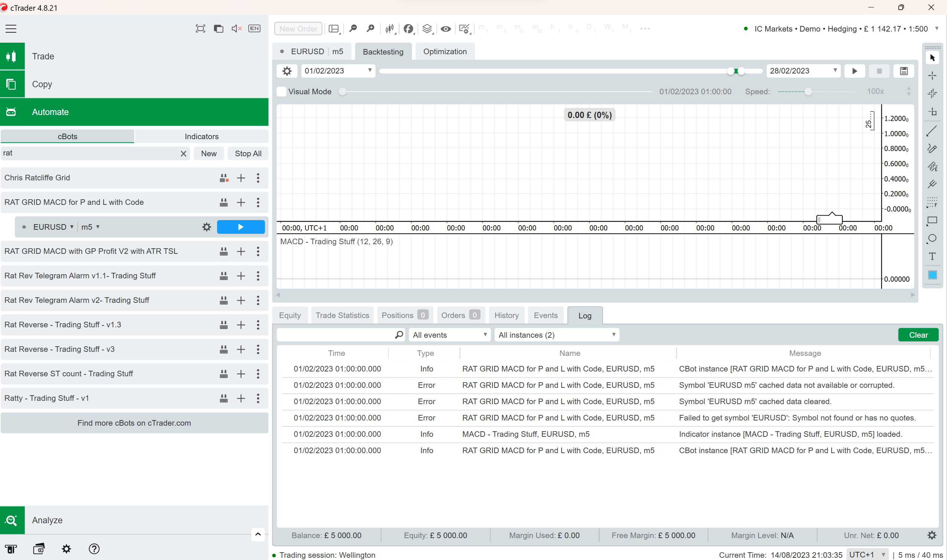The width and height of the screenshot is (947, 560).
Task: Switch to the Backtesting tab
Action: 383,52
